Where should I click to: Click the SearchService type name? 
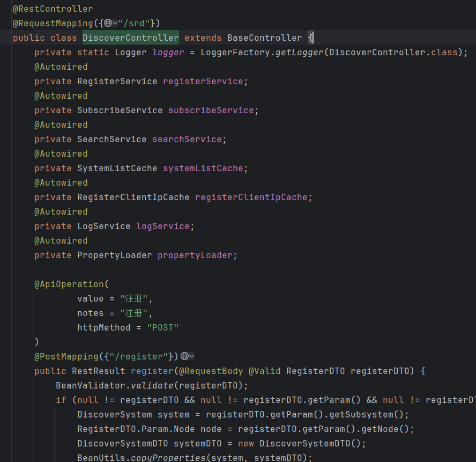111,139
